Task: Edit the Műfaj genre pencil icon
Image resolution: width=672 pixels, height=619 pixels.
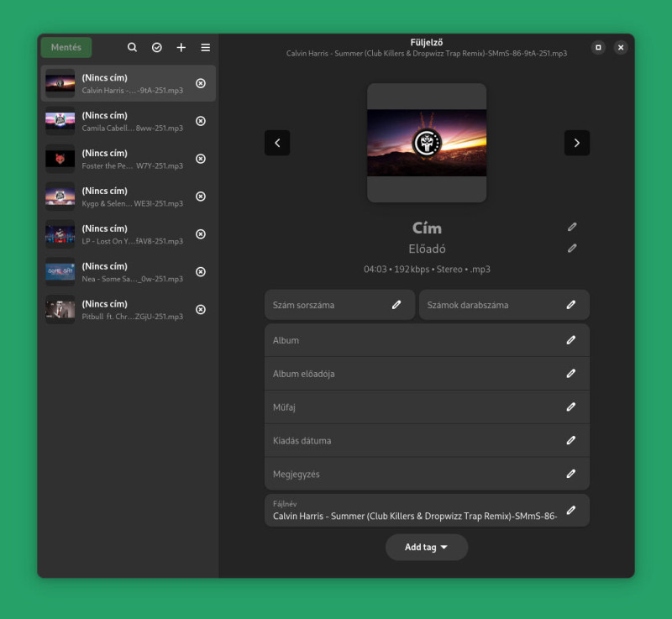Action: pos(571,407)
